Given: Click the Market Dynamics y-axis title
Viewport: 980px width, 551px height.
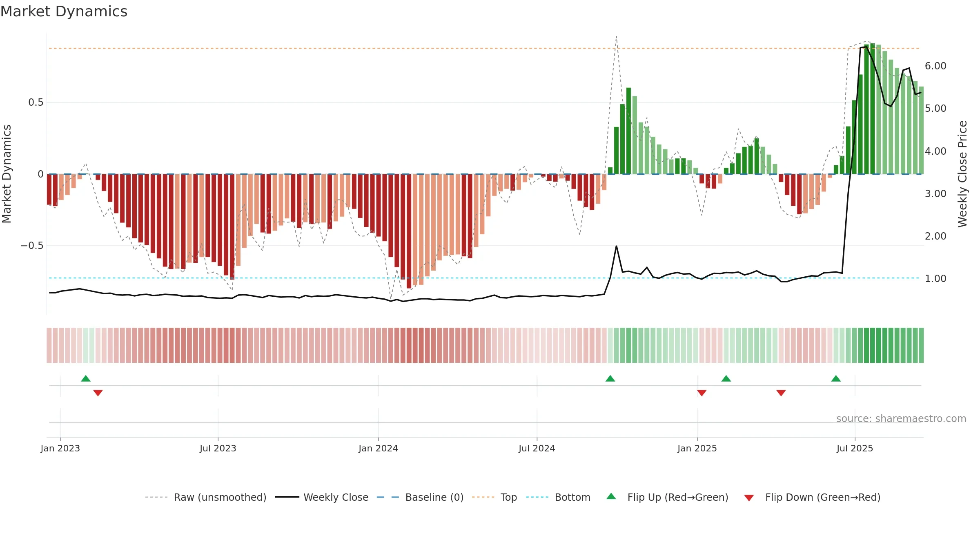Looking at the screenshot, I should coord(7,174).
